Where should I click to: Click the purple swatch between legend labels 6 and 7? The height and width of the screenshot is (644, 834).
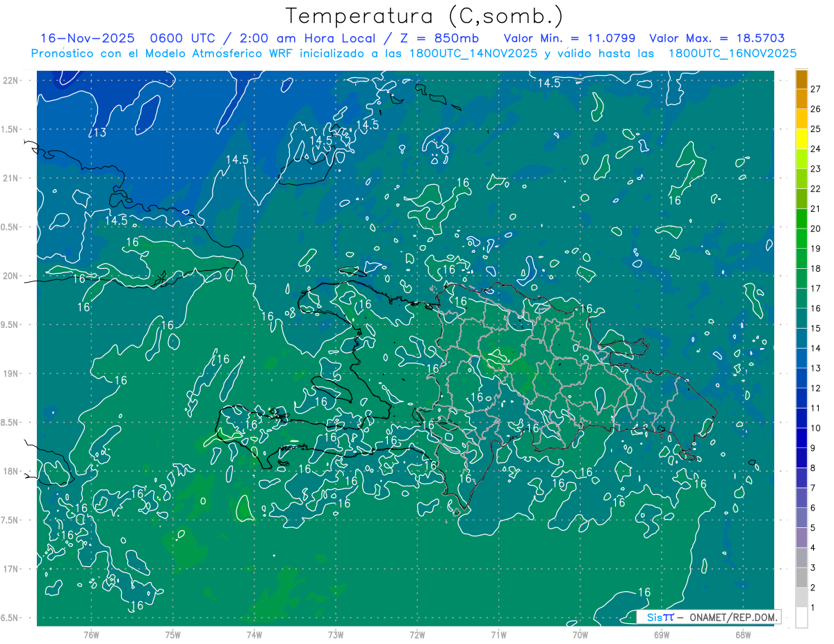click(801, 497)
